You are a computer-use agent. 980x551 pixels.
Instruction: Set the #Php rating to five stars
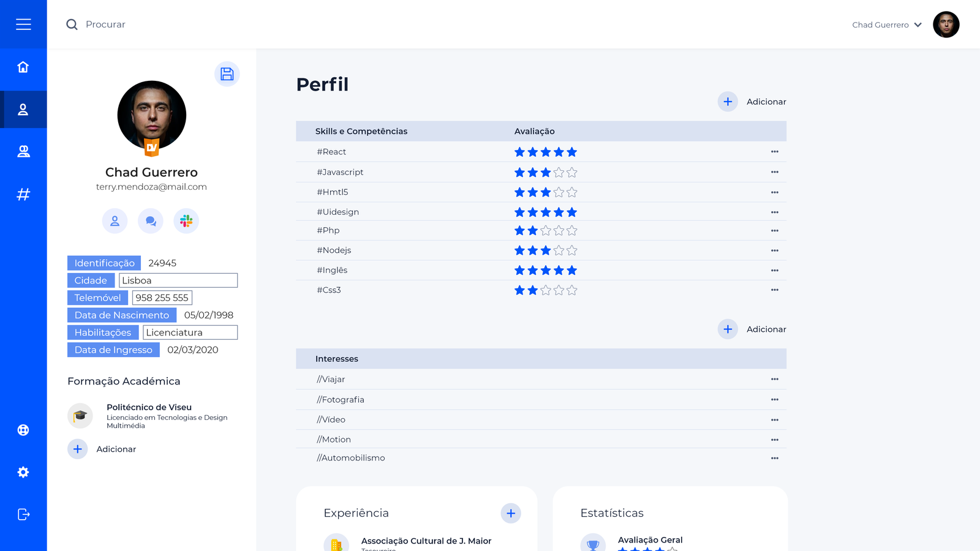[x=572, y=231]
